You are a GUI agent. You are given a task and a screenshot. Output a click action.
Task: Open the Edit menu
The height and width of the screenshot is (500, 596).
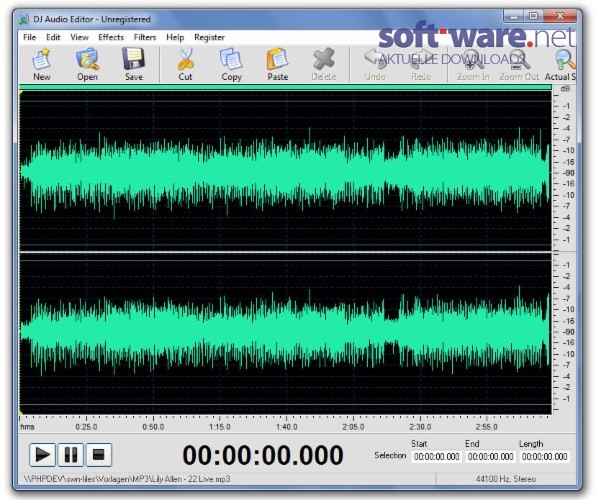(53, 37)
